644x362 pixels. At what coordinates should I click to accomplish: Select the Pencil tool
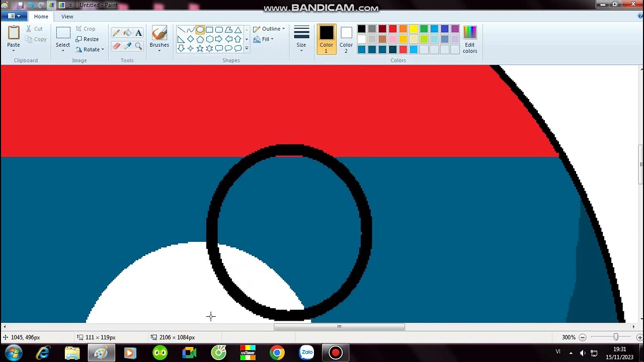pyautogui.click(x=116, y=33)
